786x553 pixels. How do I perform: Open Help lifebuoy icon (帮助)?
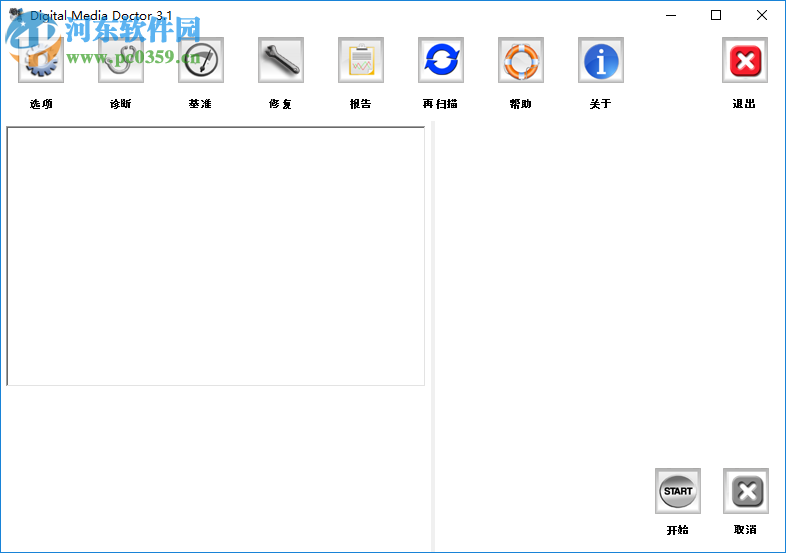(x=521, y=60)
